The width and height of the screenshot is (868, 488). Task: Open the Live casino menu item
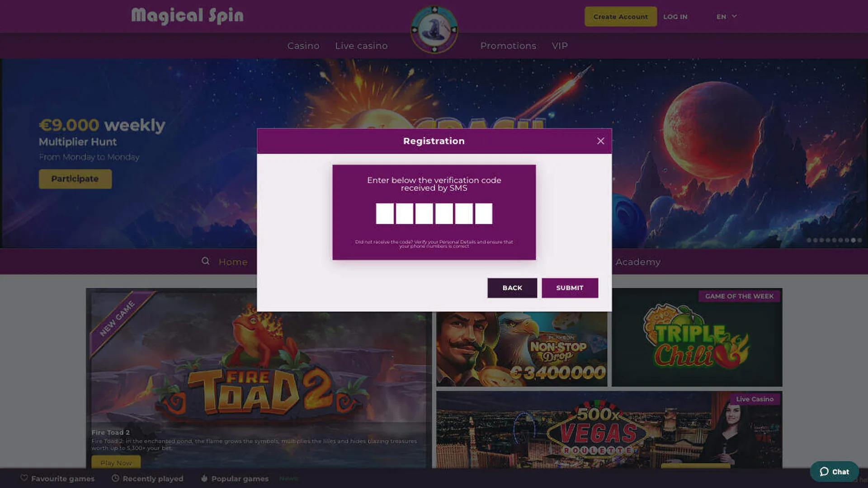tap(361, 46)
